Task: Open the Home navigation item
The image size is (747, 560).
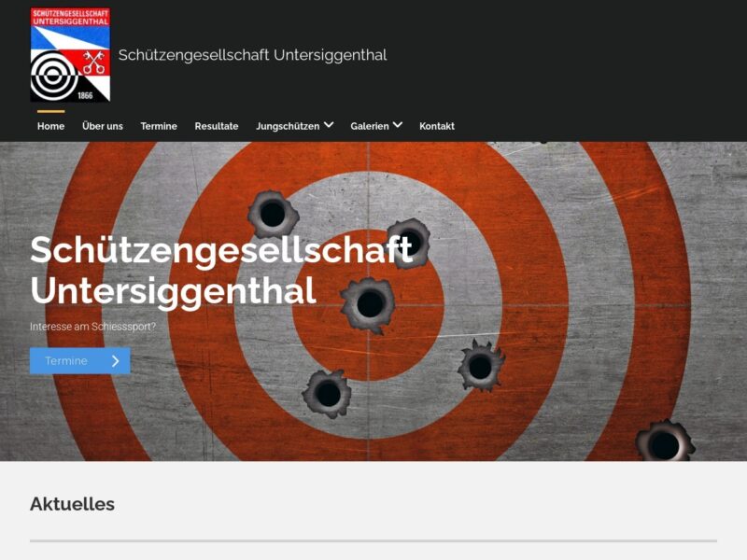Action: tap(50, 126)
